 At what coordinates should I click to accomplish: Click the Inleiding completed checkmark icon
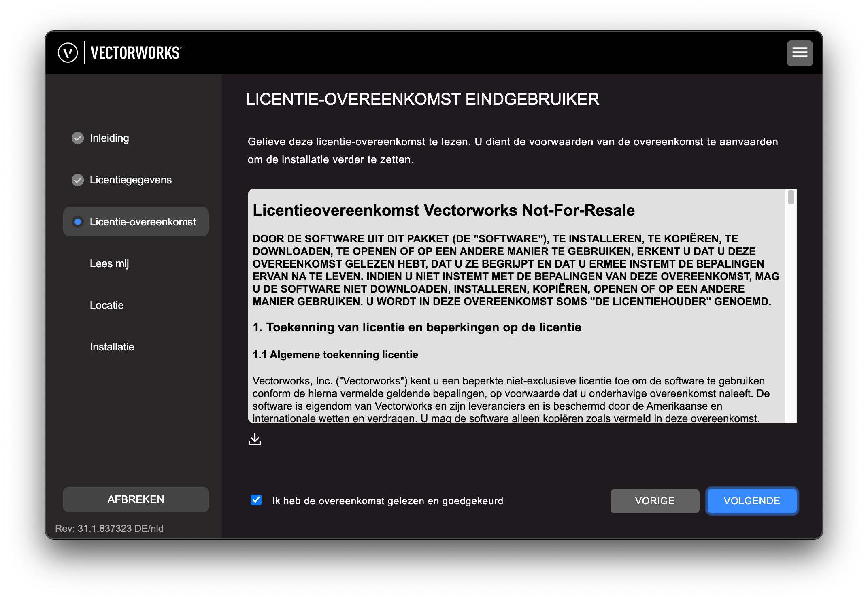tap(78, 138)
